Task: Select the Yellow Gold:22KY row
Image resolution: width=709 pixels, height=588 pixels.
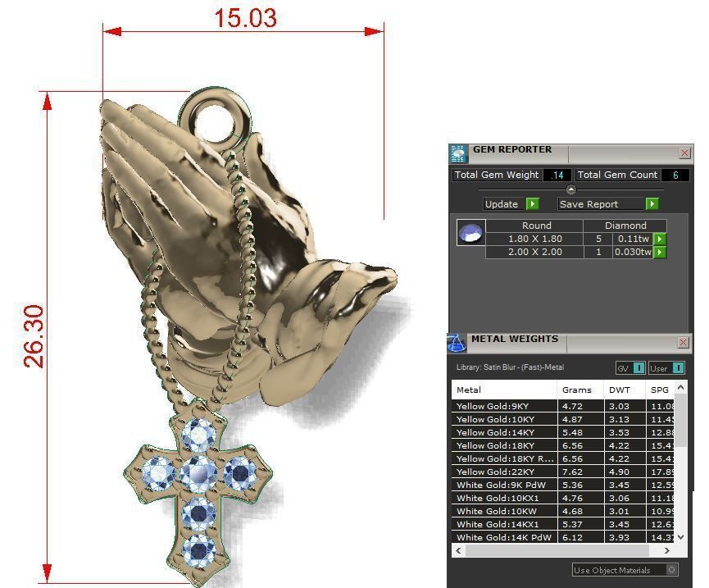Action: 562,472
